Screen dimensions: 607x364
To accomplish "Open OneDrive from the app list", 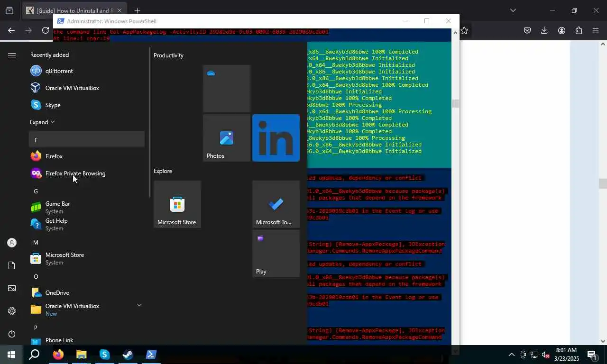I will [x=87, y=293].
